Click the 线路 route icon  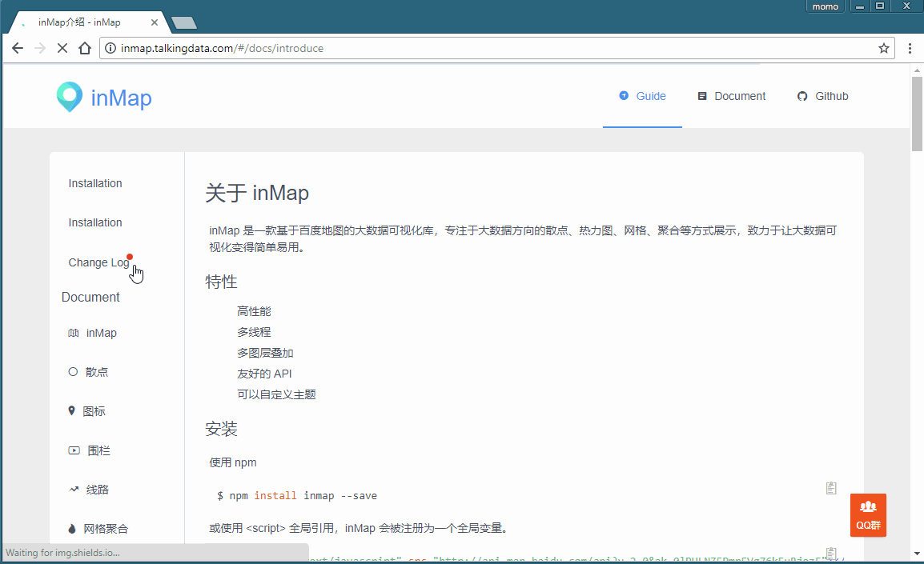pyautogui.click(x=73, y=489)
